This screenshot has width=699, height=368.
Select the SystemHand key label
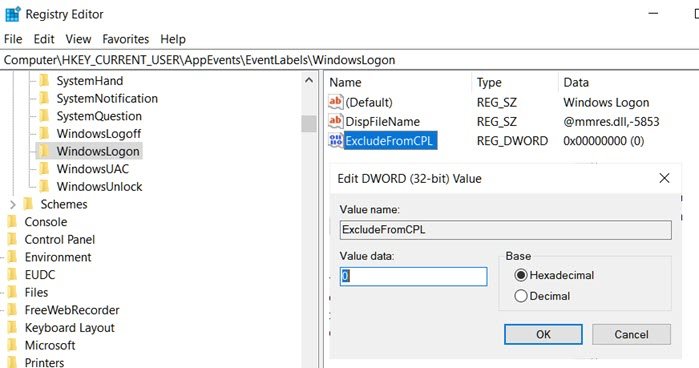point(90,81)
